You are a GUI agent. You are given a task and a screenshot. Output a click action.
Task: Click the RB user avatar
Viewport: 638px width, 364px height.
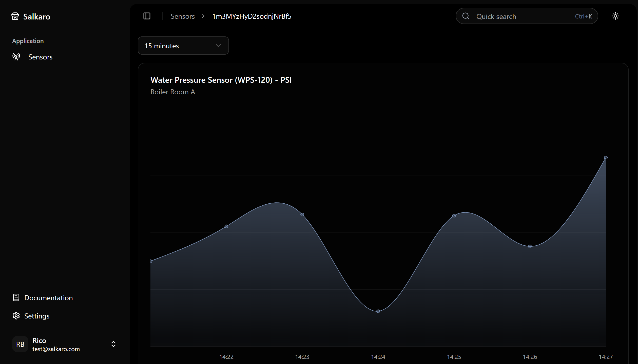(x=20, y=344)
